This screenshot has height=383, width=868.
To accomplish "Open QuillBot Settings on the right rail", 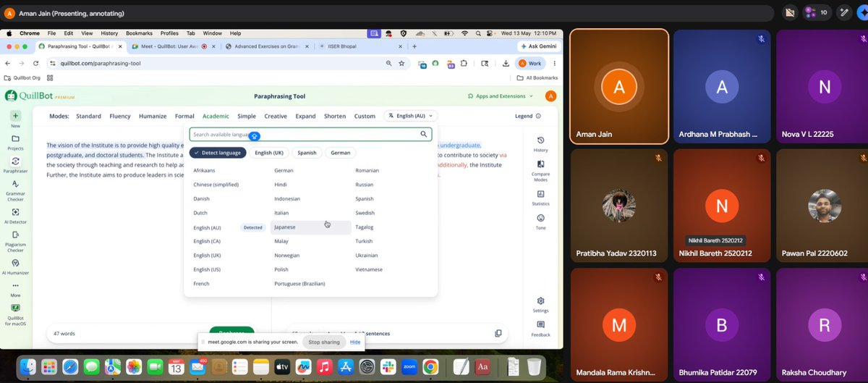I will 540,304.
